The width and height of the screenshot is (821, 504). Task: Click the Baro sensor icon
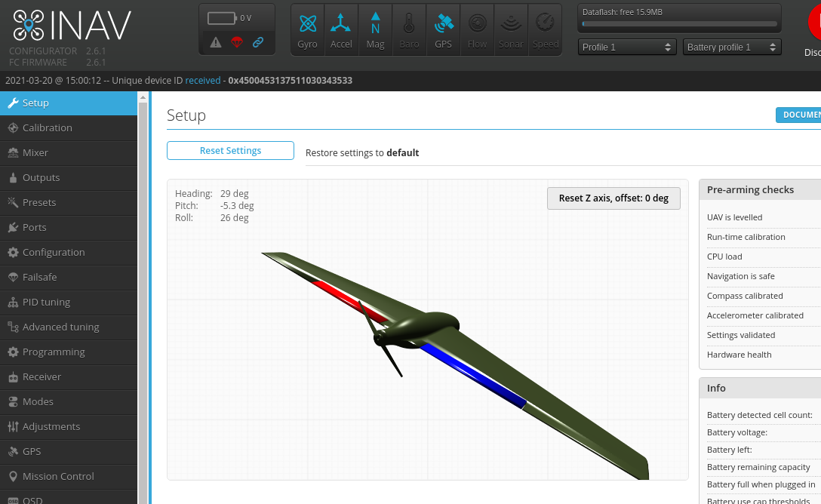409,30
